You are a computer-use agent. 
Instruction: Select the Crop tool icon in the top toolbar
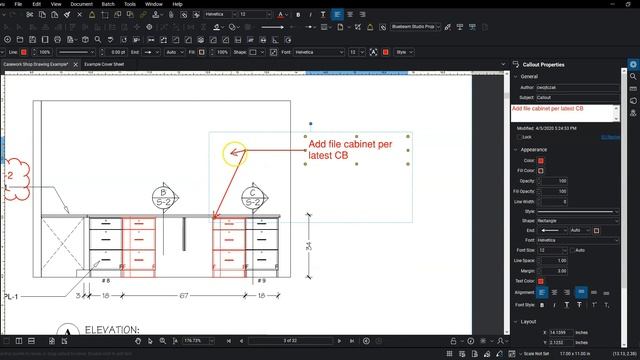(x=105, y=15)
